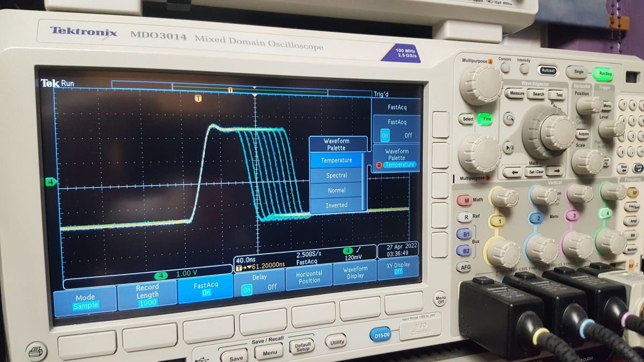Push the Set/Clear mark button

(x=535, y=173)
